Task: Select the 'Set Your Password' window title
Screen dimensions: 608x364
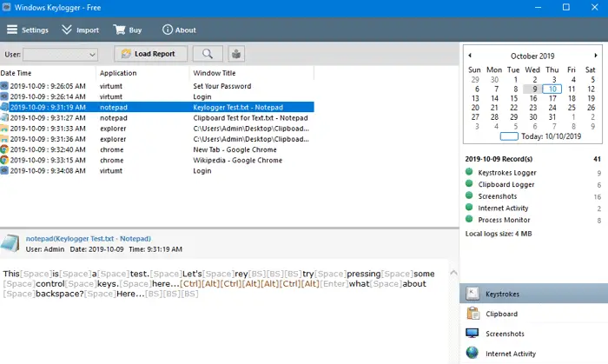Action: click(222, 86)
